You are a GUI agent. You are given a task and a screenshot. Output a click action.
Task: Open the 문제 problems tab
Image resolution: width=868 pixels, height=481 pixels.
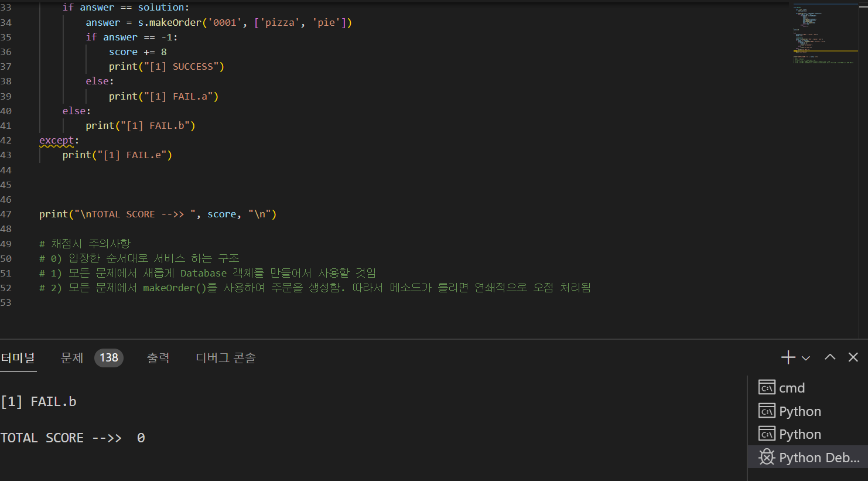pyautogui.click(x=72, y=357)
